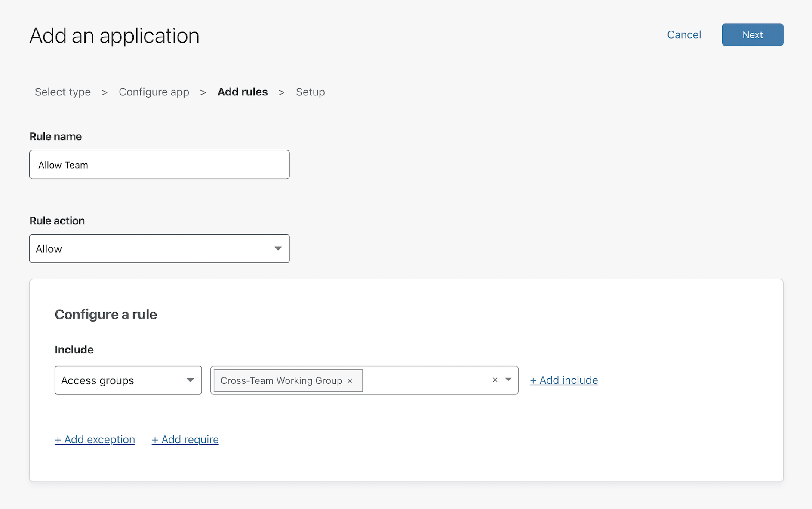The width and height of the screenshot is (812, 509).
Task: Add an exception to the rule
Action: pos(95,440)
